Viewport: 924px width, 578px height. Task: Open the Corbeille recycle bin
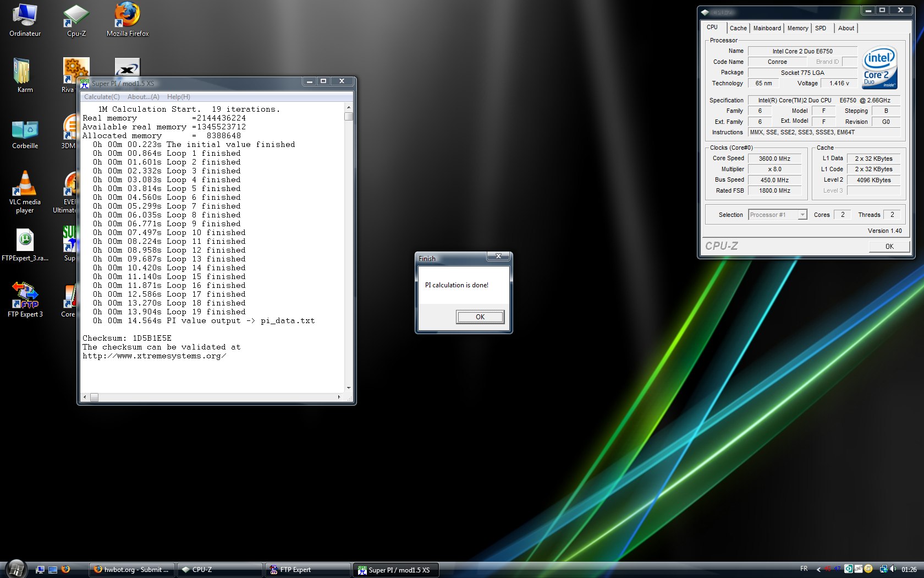tap(25, 134)
